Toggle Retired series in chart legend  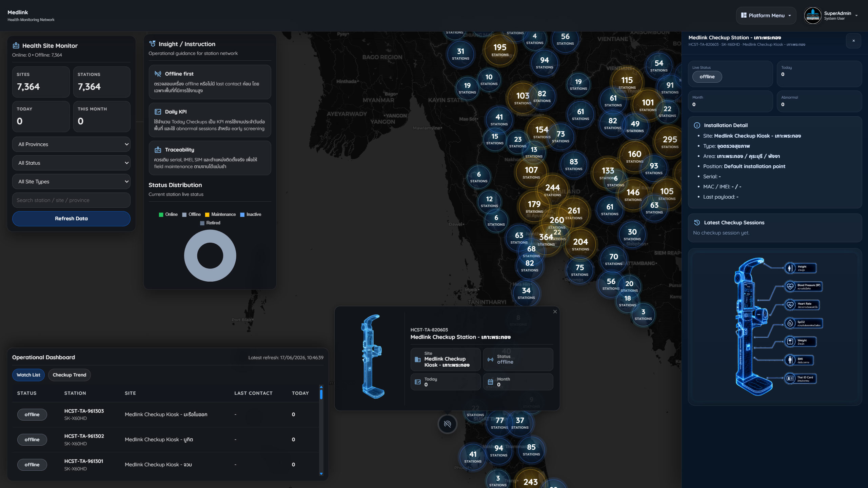[210, 223]
